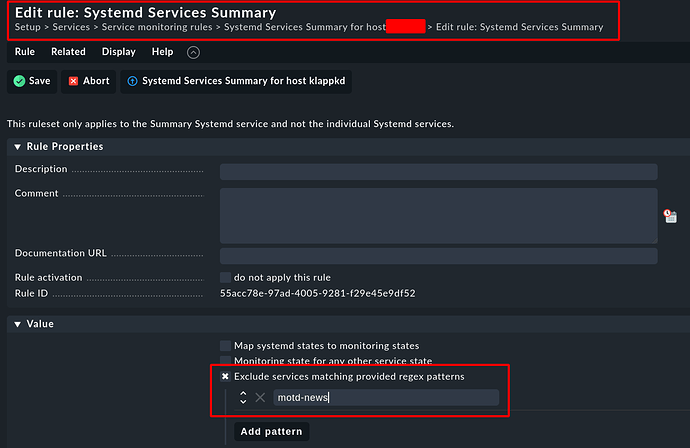Click the blue up-arrow icon before Systemd Services Summary
The image size is (690, 448).
pos(131,80)
